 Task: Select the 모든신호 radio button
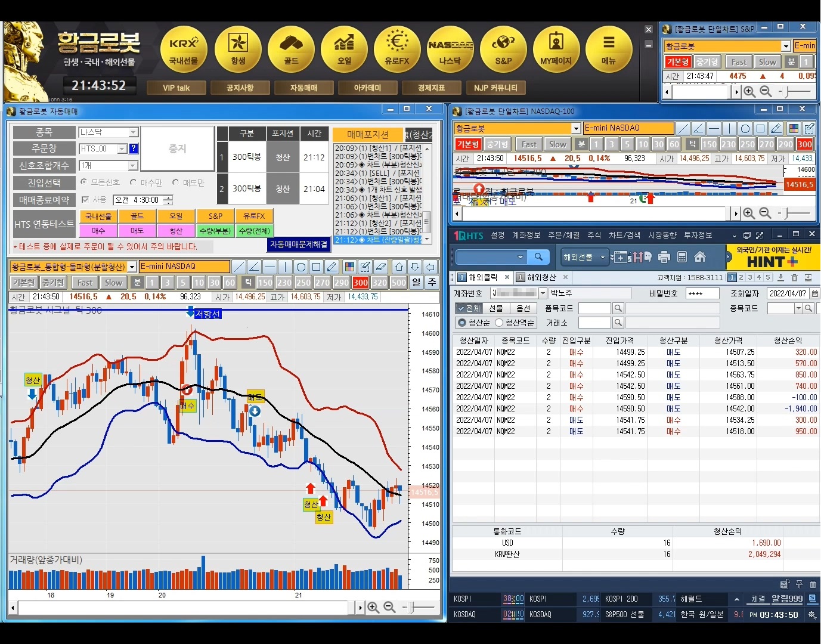point(83,182)
